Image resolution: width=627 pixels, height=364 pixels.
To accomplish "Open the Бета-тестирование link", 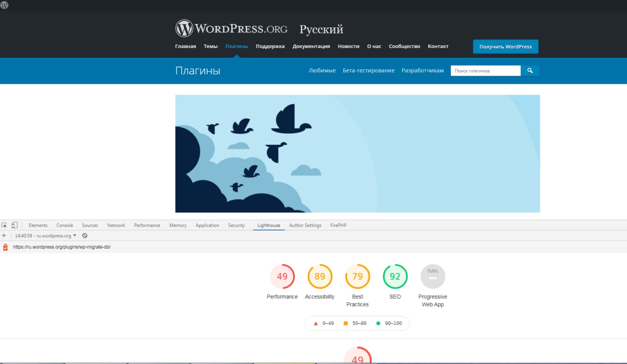I will [x=368, y=70].
